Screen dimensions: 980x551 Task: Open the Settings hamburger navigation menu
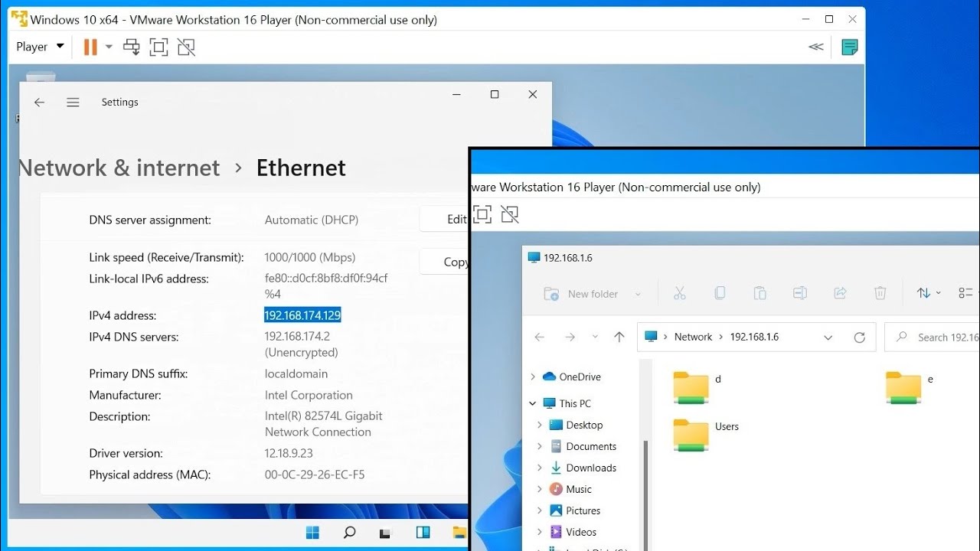pos(73,102)
